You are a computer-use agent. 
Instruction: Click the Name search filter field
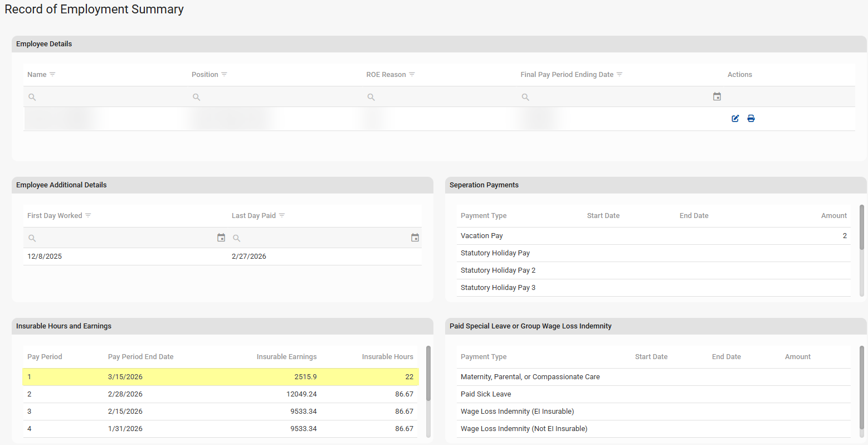[106, 97]
